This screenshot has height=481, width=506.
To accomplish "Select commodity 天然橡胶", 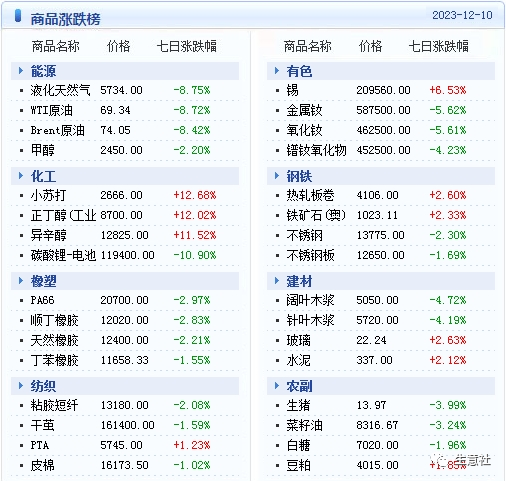I will tap(54, 340).
